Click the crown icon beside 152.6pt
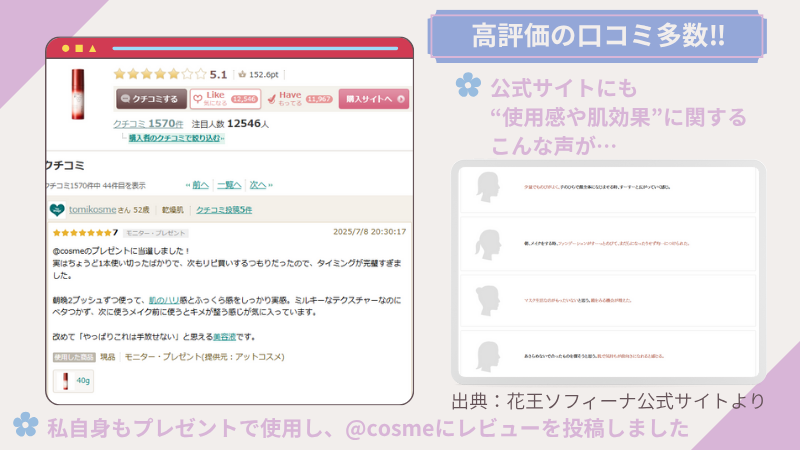The image size is (800, 450). pos(242,74)
